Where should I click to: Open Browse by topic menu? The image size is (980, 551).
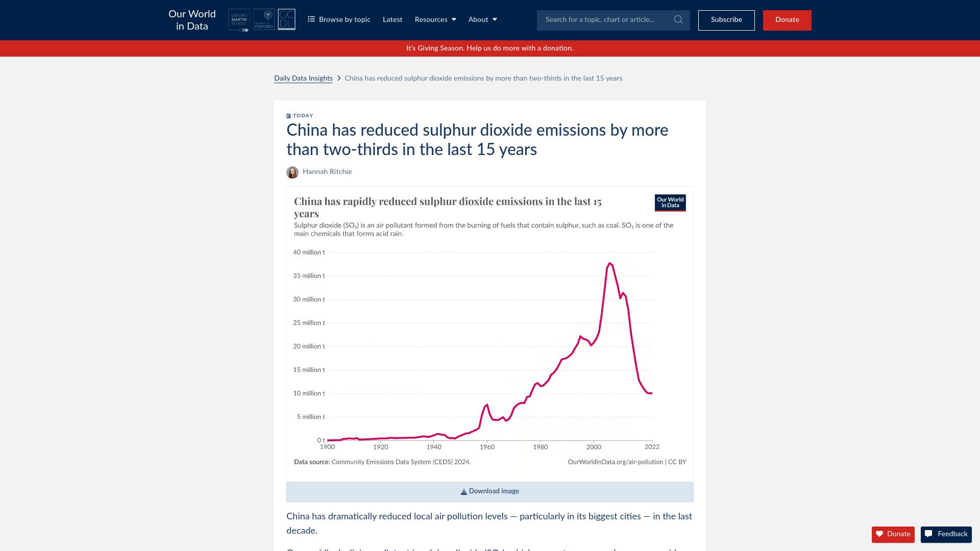[339, 19]
